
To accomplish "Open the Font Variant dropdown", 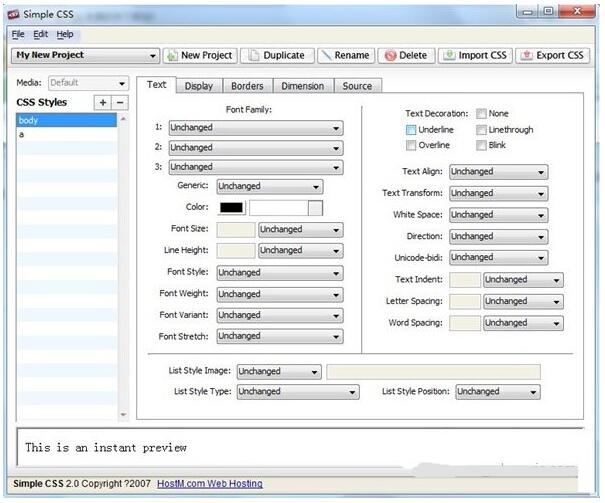I will [x=280, y=315].
